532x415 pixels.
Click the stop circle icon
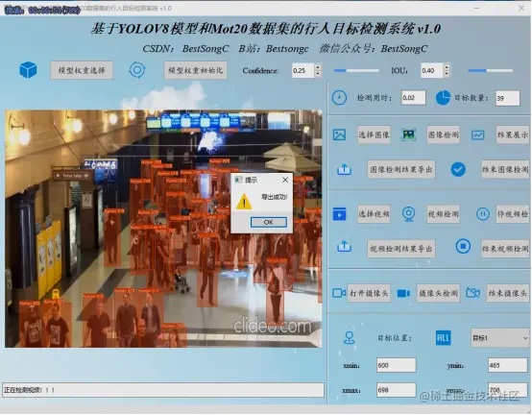[463, 246]
